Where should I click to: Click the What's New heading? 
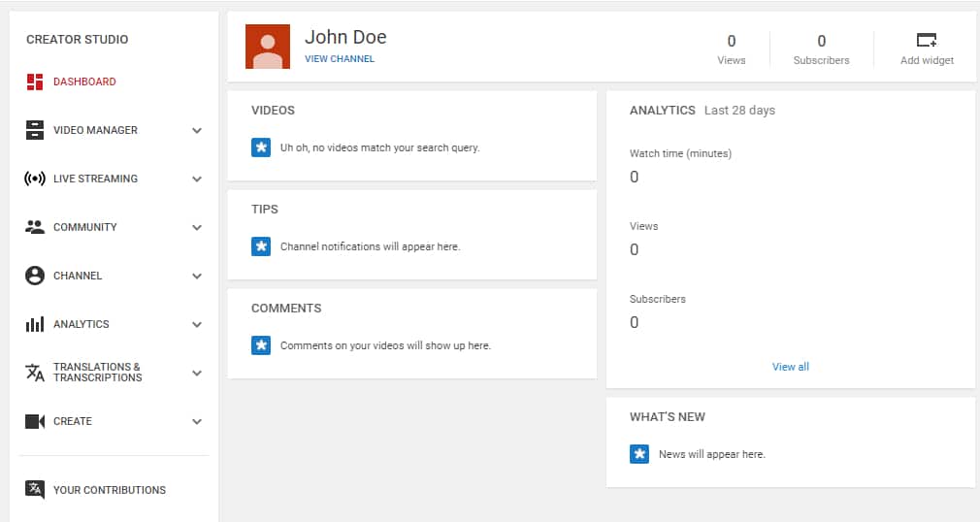pyautogui.click(x=667, y=417)
